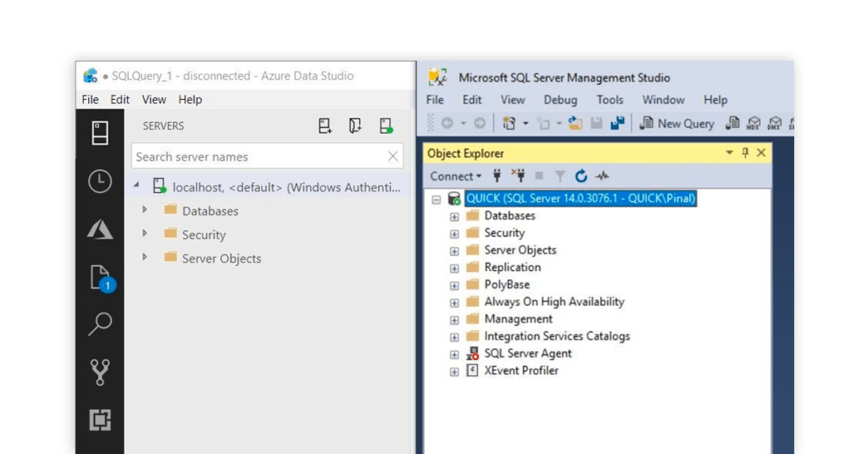This screenshot has width=868, height=454.
Task: Open File menu in Azure Data Studio
Action: (x=90, y=100)
